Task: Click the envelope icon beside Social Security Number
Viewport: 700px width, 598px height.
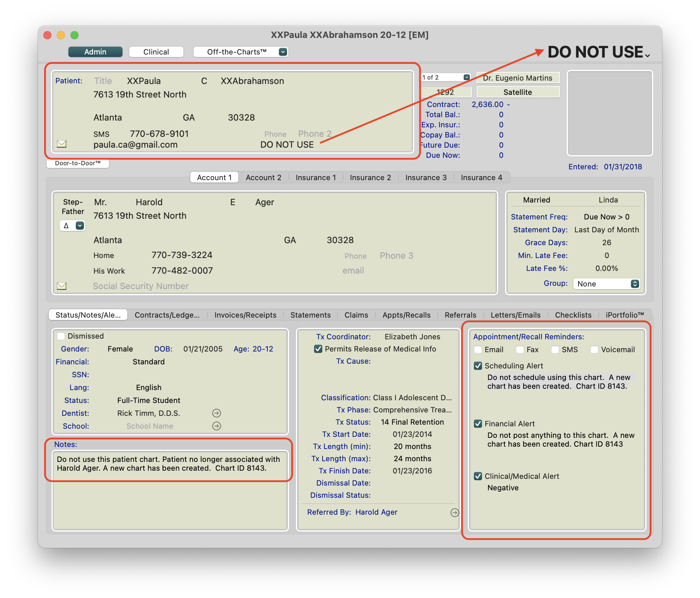Action: (x=62, y=286)
